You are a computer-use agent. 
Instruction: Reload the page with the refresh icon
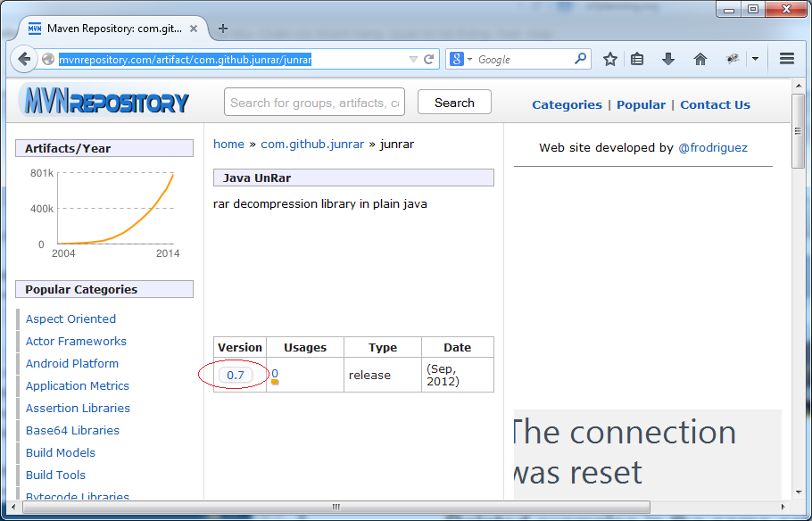click(429, 59)
